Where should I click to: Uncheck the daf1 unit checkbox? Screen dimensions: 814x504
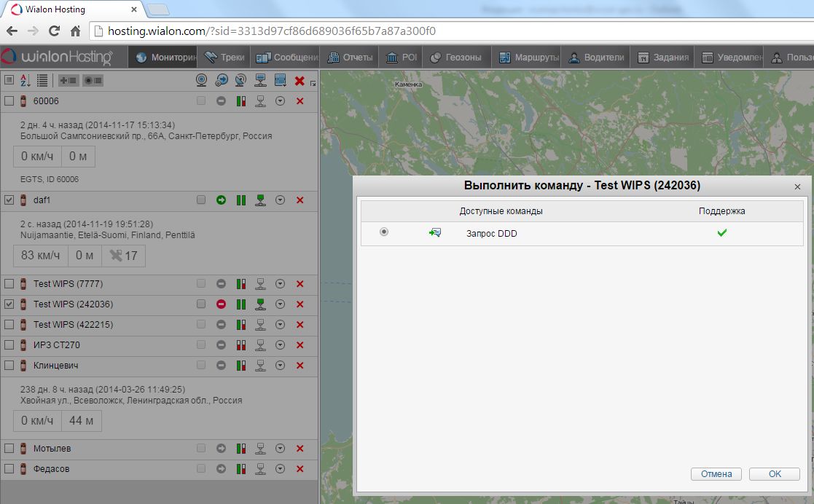9,200
